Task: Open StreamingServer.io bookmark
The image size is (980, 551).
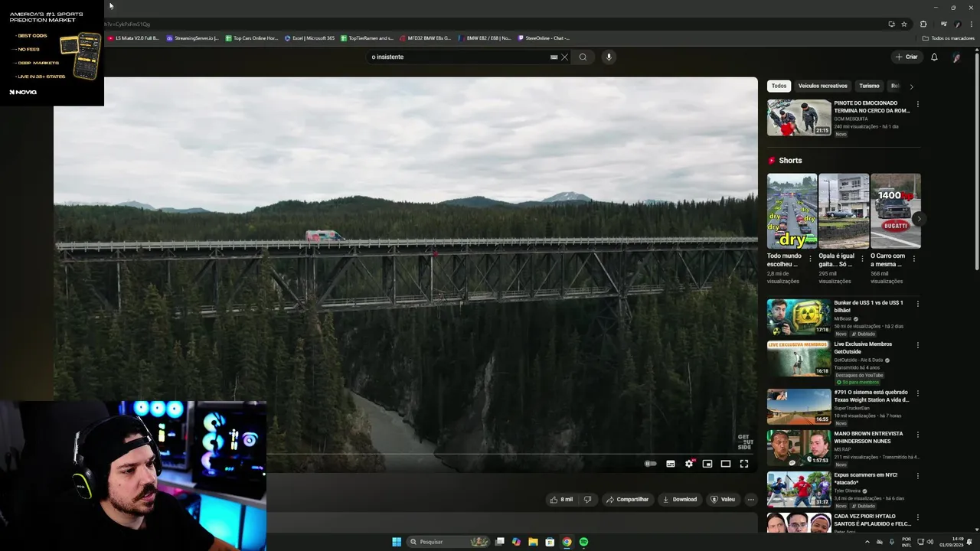Action: (192, 37)
